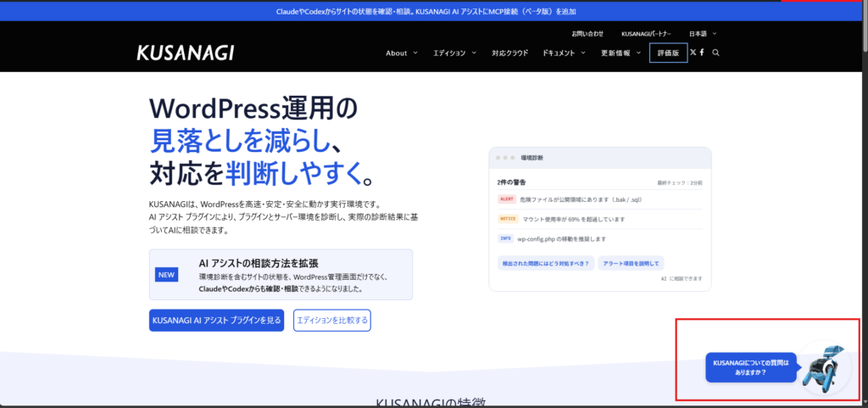Go to 対応クラウド page

pyautogui.click(x=509, y=53)
